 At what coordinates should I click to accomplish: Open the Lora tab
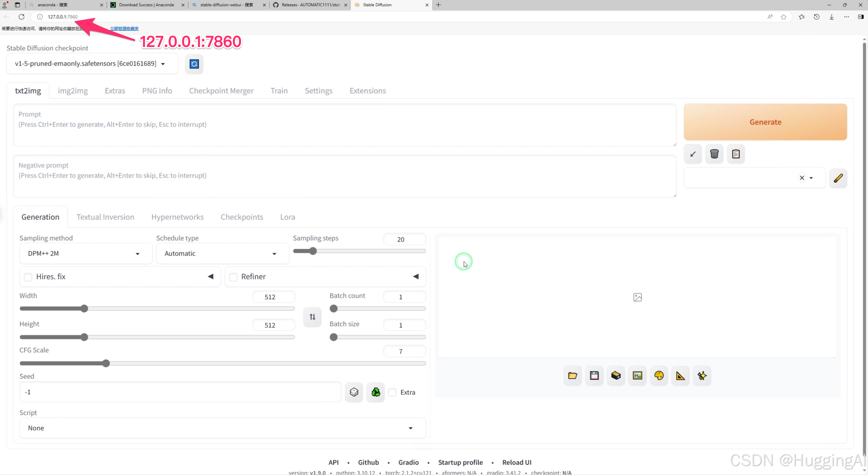(x=287, y=217)
